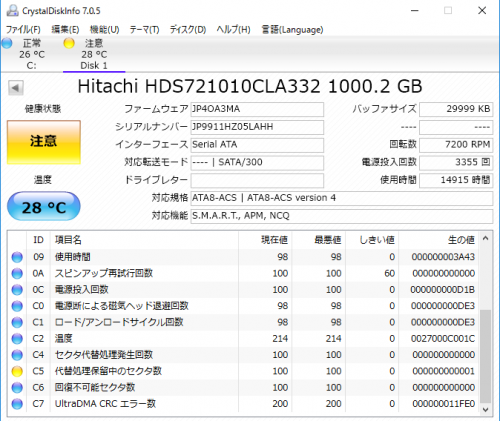The image size is (500, 421).
Task: Click the blue status icon for row C6
Action: tap(17, 388)
